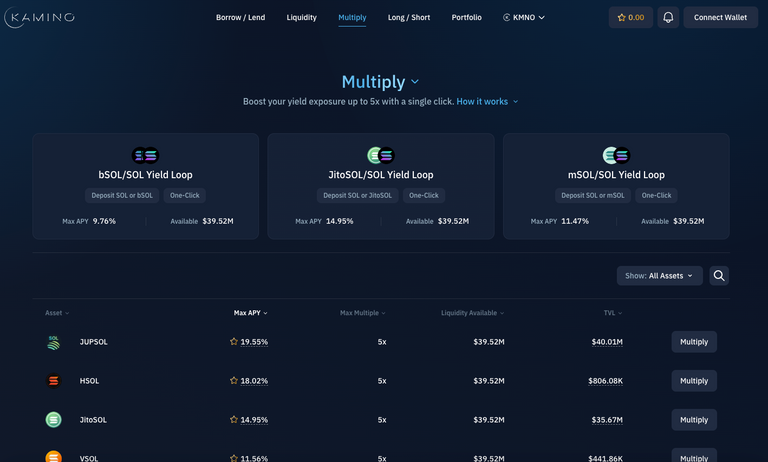Click the JitoSOL/SOL token pair icon

(x=381, y=155)
